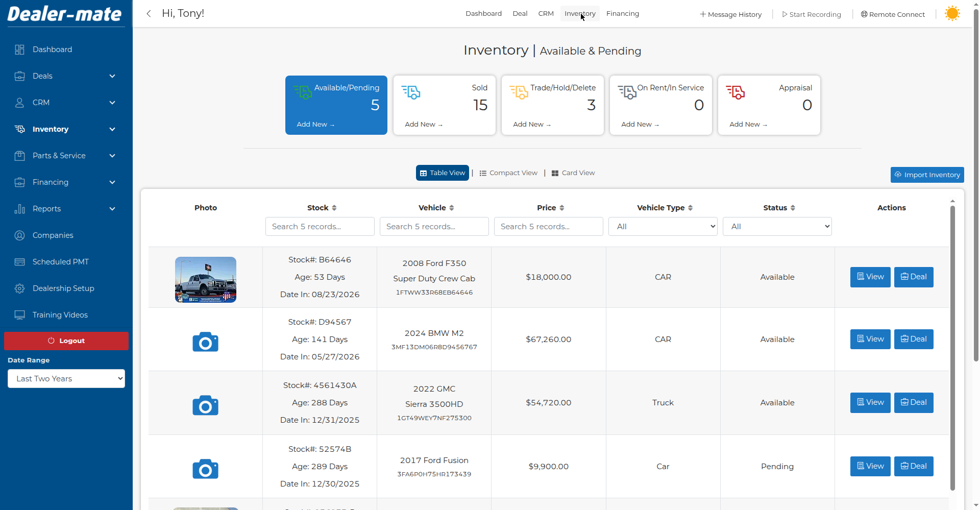Open the Financing top navigation tab
Viewport: 980px width, 510px height.
pyautogui.click(x=623, y=14)
